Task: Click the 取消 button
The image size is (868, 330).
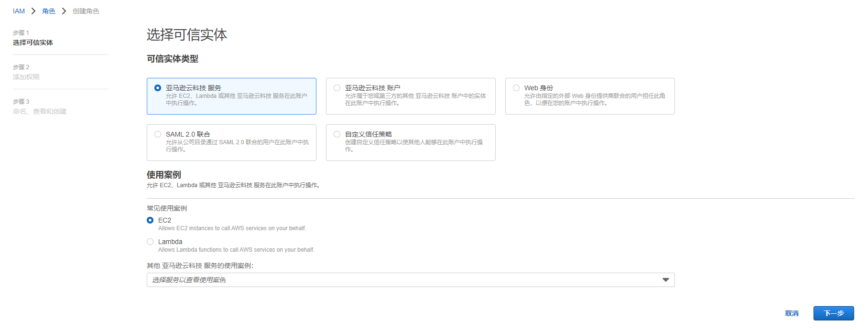Action: [792, 313]
